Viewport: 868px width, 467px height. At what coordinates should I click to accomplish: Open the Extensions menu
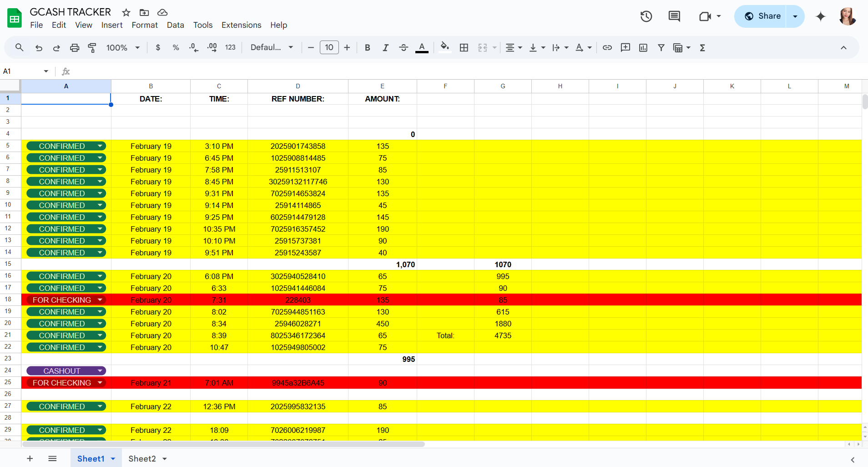(x=241, y=25)
